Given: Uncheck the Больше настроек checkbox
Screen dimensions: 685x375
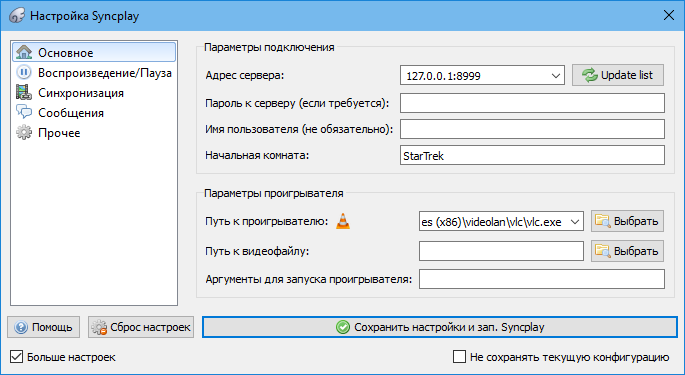Looking at the screenshot, I should point(17,357).
